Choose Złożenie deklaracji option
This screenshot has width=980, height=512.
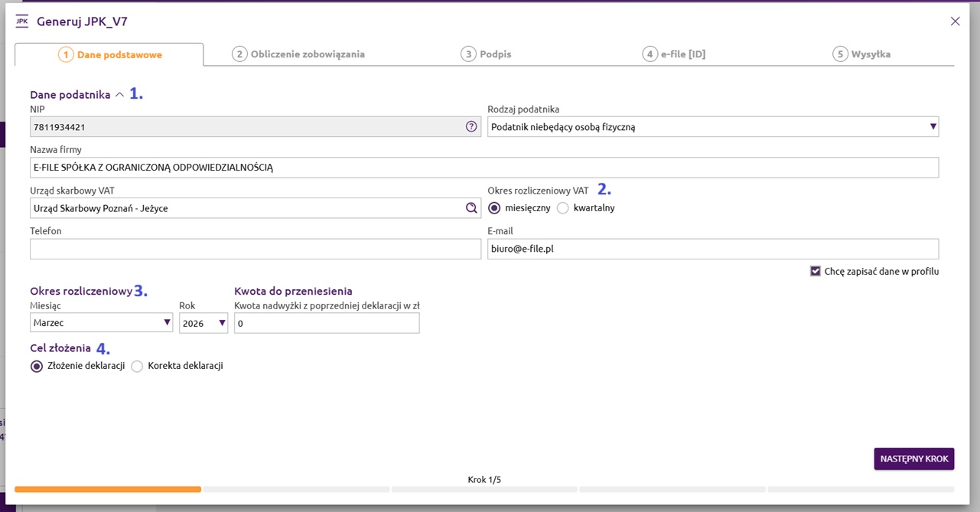coord(37,366)
